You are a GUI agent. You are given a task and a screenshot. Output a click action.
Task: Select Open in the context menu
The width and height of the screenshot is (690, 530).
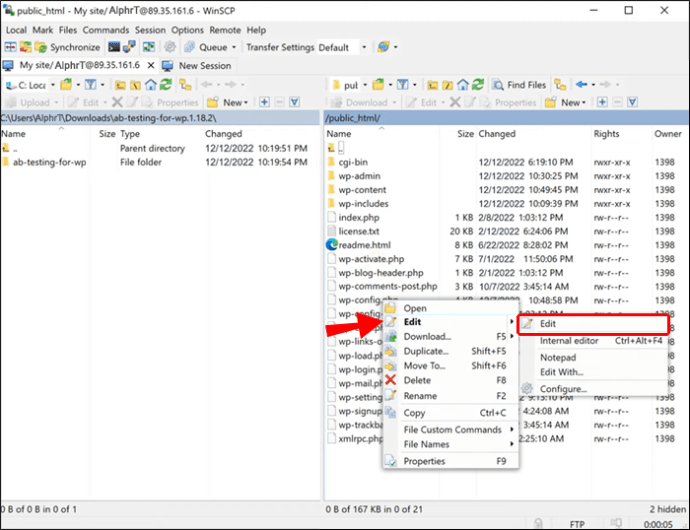click(451, 308)
